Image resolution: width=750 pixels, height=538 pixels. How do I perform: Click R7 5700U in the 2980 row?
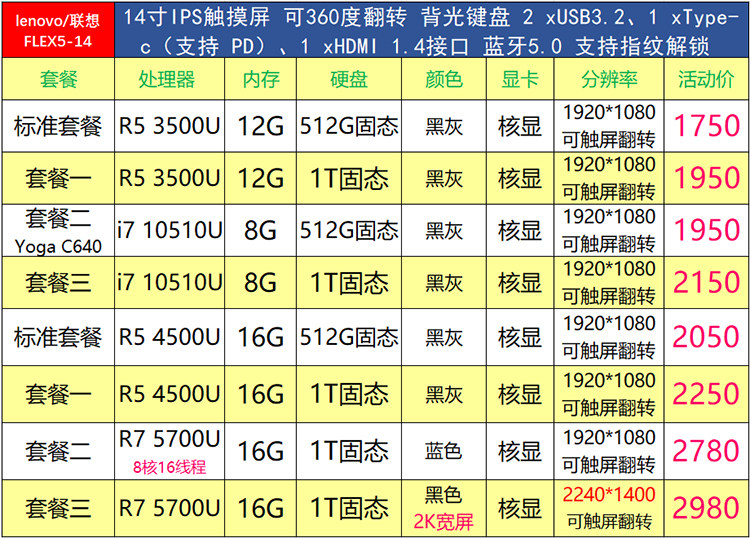click(x=169, y=508)
